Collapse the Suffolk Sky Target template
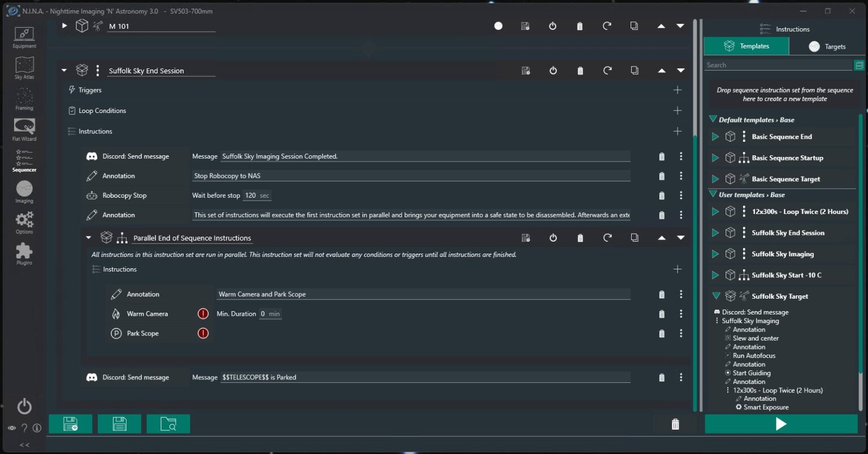 coord(716,296)
